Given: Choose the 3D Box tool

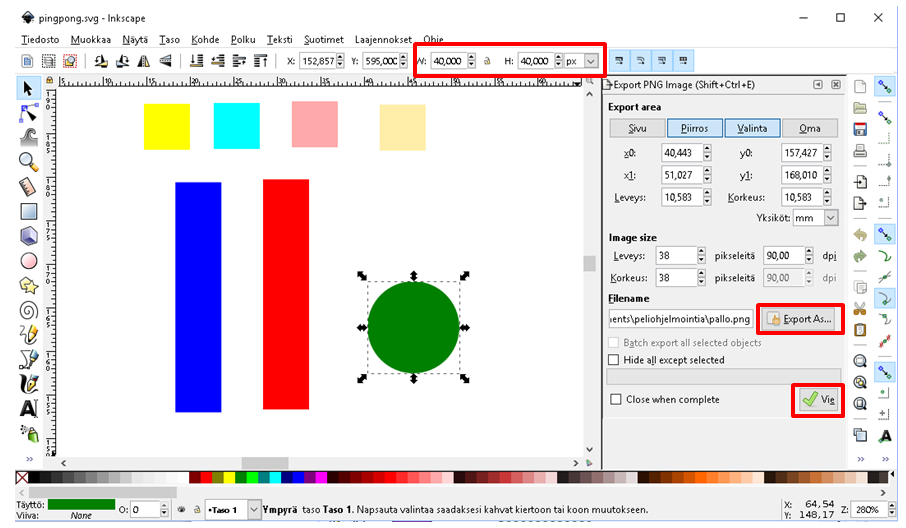Looking at the screenshot, I should point(28,235).
